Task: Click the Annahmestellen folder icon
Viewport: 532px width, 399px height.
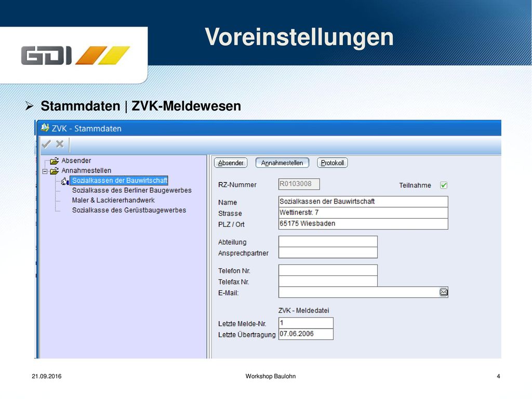Action: tap(54, 170)
